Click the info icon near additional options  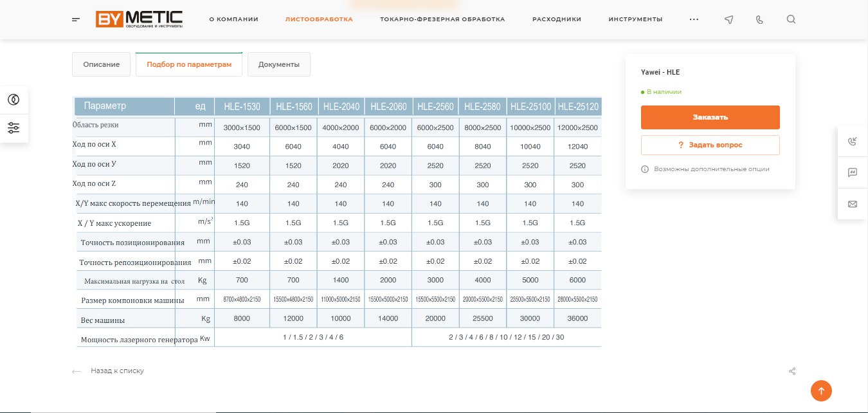pyautogui.click(x=645, y=169)
